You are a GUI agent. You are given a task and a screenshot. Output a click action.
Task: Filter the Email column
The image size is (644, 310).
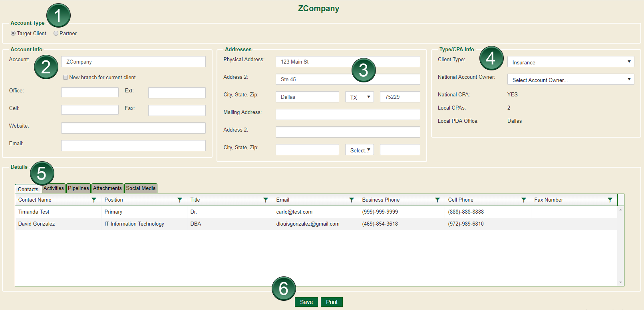point(352,200)
